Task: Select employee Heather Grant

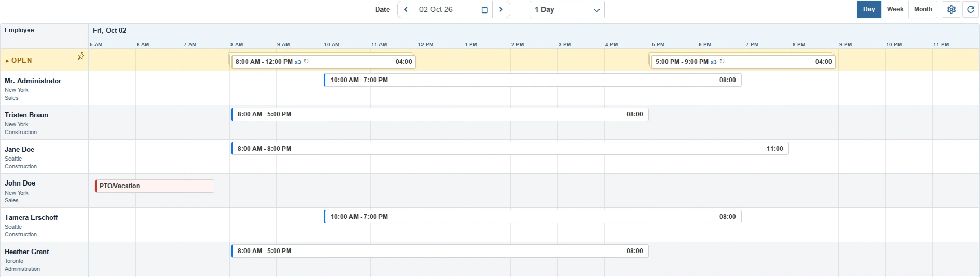Action: 27,252
